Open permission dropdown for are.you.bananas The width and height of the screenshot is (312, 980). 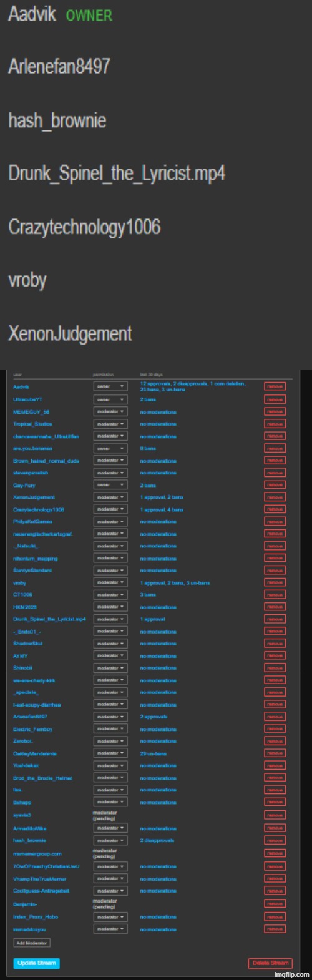click(110, 448)
